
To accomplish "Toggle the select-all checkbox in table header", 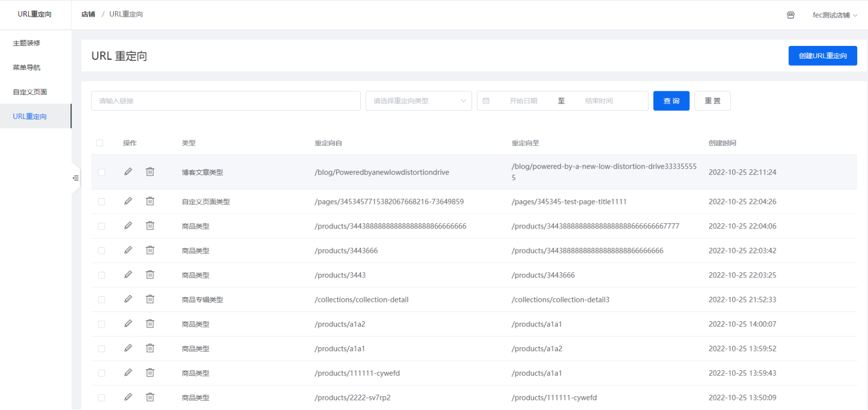I will [100, 143].
